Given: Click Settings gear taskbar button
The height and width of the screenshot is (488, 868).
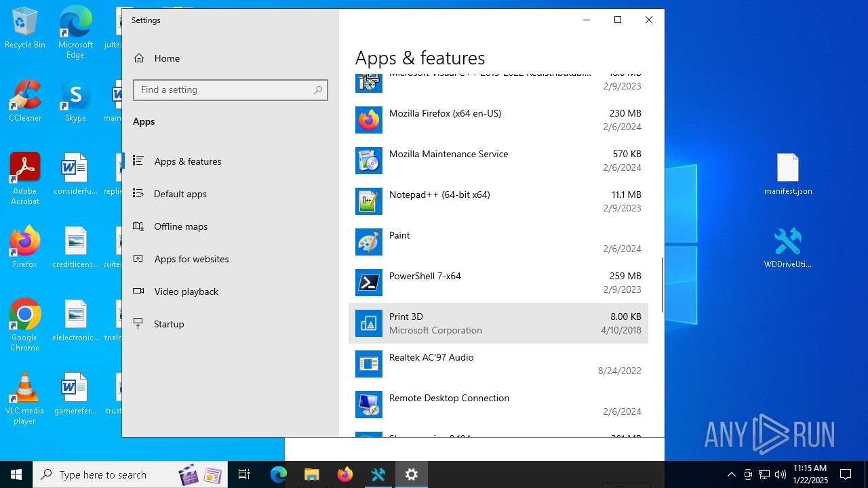Looking at the screenshot, I should pos(412,474).
